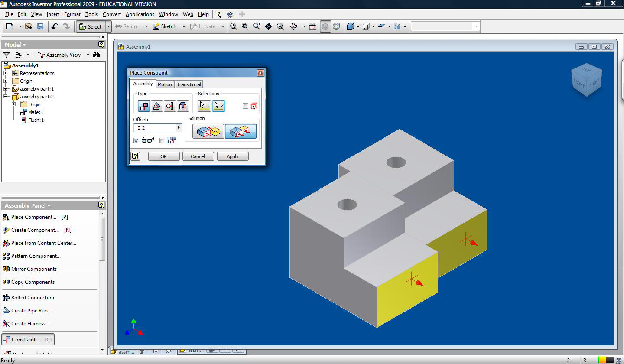Open the Applications menu
Image resolution: width=624 pixels, height=364 pixels.
140,14
